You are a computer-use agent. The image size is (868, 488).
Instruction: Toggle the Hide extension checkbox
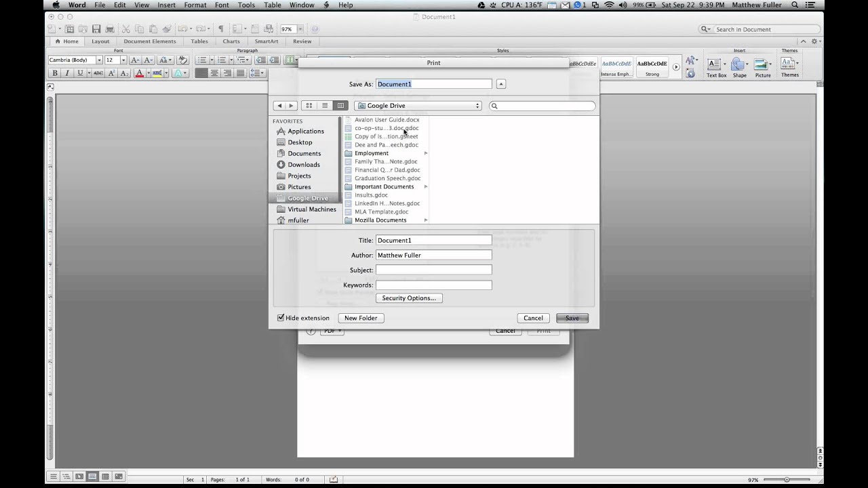(x=281, y=318)
